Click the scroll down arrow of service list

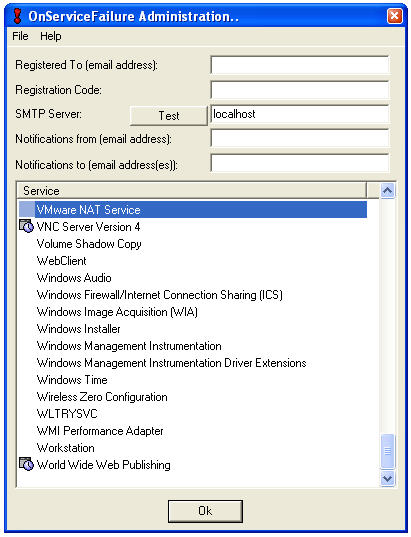click(x=387, y=478)
